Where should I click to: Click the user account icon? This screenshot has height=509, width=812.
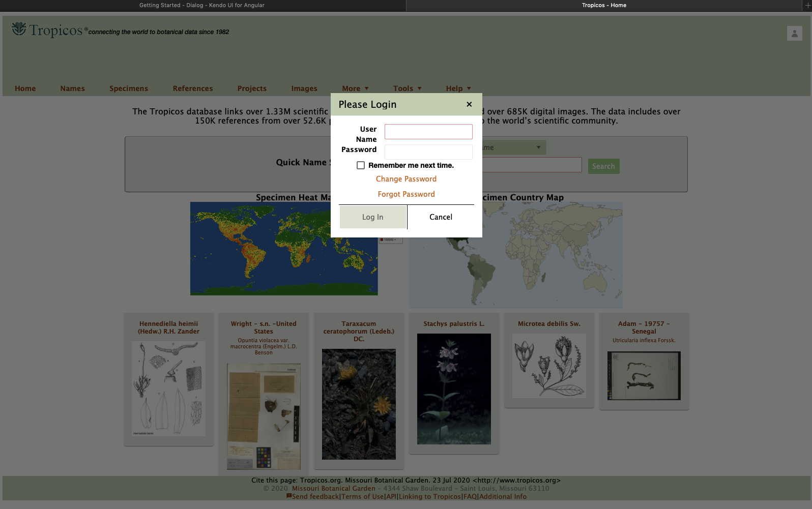coord(794,34)
